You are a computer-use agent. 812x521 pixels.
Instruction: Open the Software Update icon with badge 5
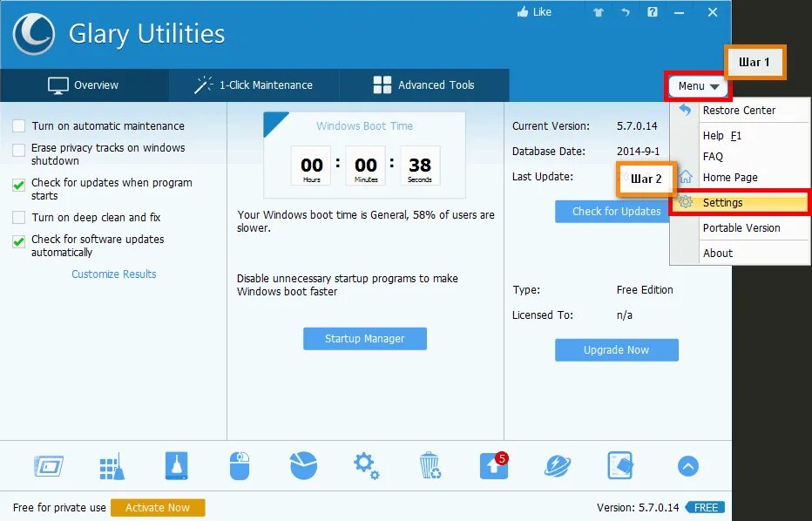493,465
